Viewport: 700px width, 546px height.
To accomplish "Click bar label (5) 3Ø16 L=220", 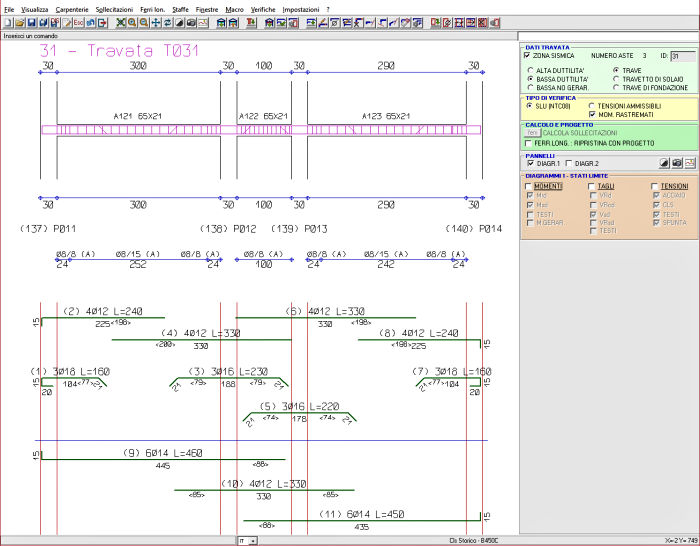I will point(299,406).
